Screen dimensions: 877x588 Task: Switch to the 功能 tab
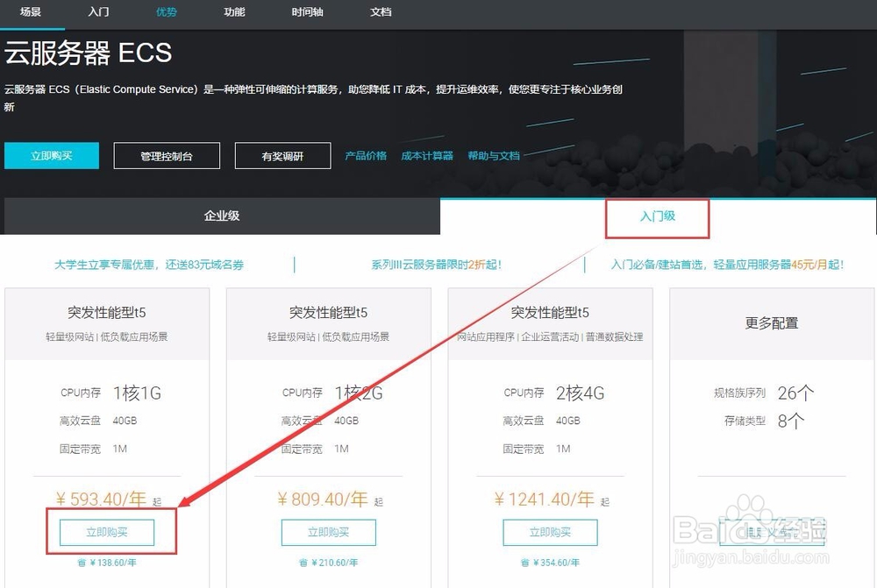233,13
